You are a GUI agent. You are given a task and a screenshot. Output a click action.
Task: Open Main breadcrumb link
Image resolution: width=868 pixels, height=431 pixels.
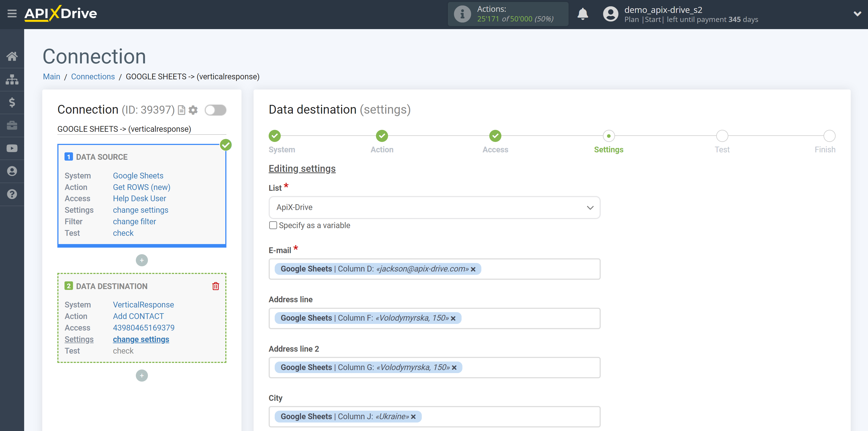(52, 77)
